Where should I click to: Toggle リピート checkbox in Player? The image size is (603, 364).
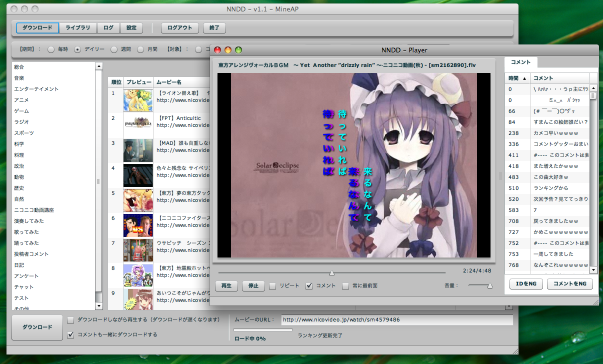272,286
